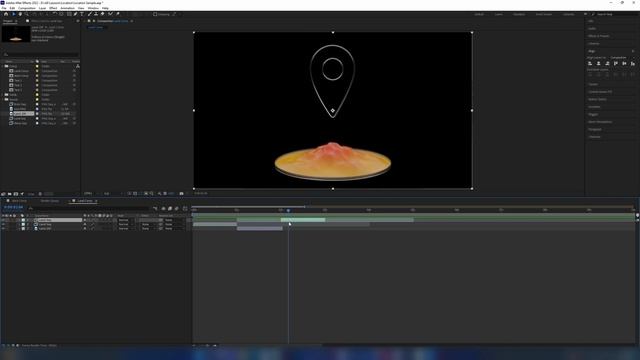Toggle visibility of second timeline layer
The height and width of the screenshot is (360, 640).
point(3,224)
